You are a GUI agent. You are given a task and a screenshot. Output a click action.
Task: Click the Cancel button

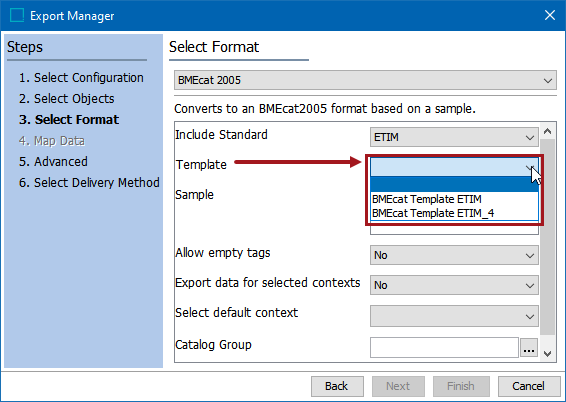[529, 386]
